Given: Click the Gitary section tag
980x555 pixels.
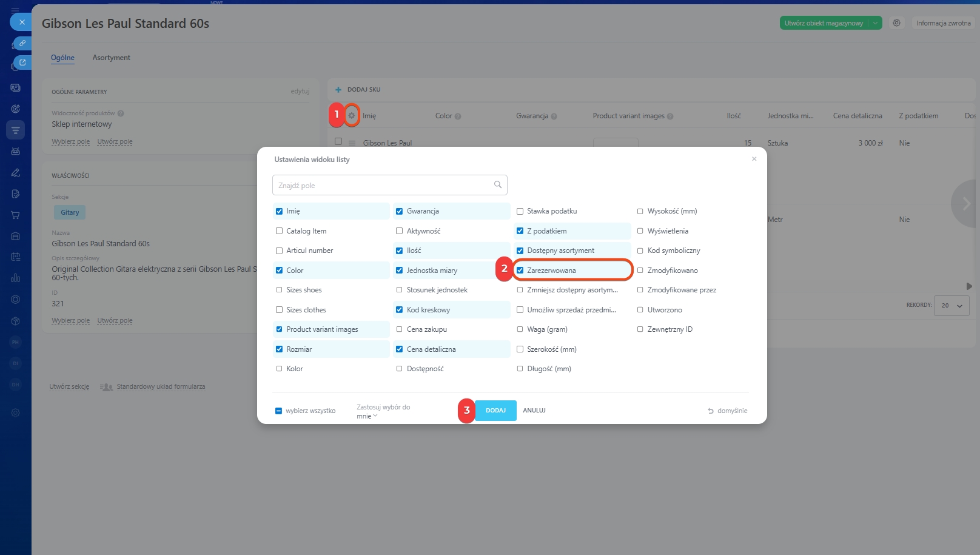Looking at the screenshot, I should 70,212.
